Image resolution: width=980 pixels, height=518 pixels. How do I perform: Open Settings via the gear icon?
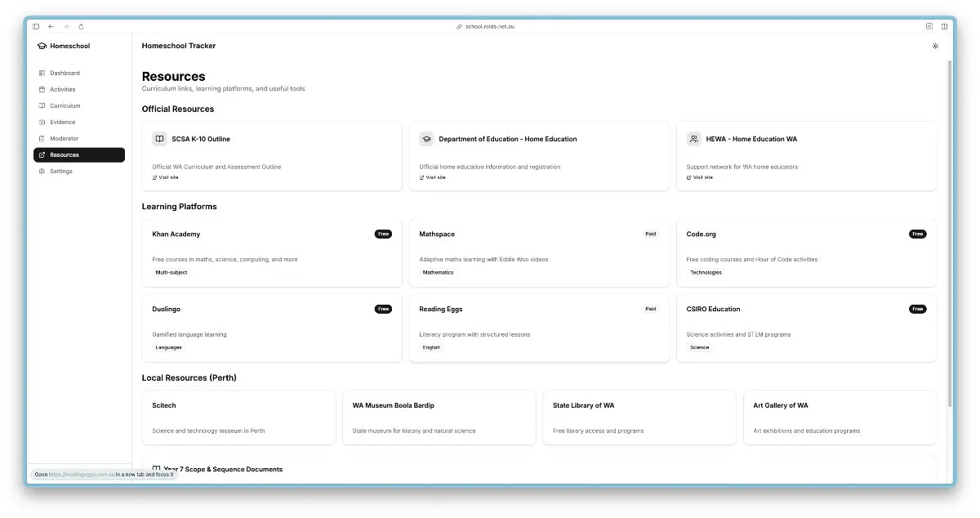point(42,171)
